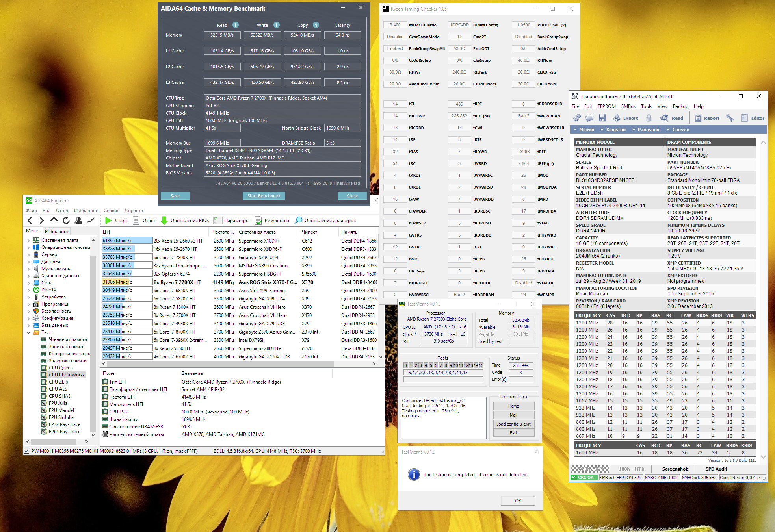Image resolution: width=775 pixels, height=532 pixels.
Task: Expand the Системная плата tree node
Action: [x=28, y=240]
